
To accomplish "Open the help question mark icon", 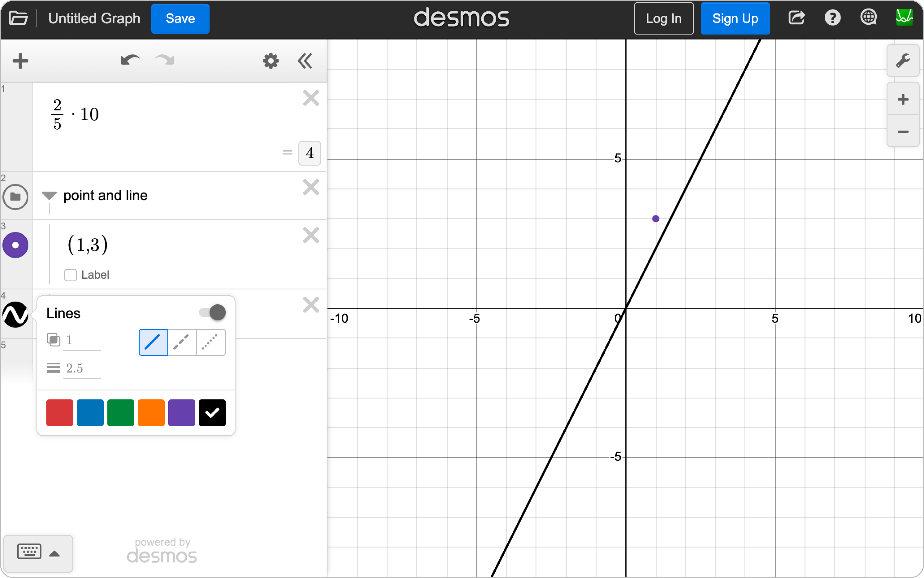I will click(832, 17).
